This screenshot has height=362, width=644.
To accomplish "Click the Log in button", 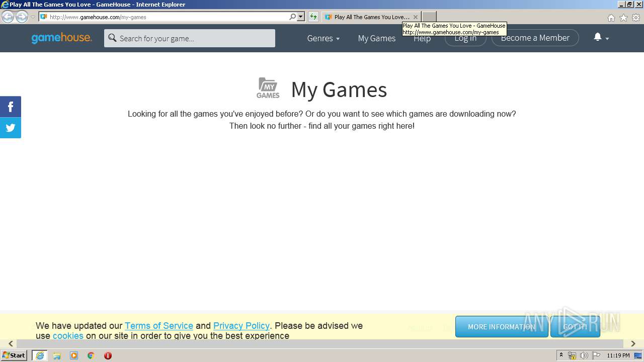I will pyautogui.click(x=465, y=38).
